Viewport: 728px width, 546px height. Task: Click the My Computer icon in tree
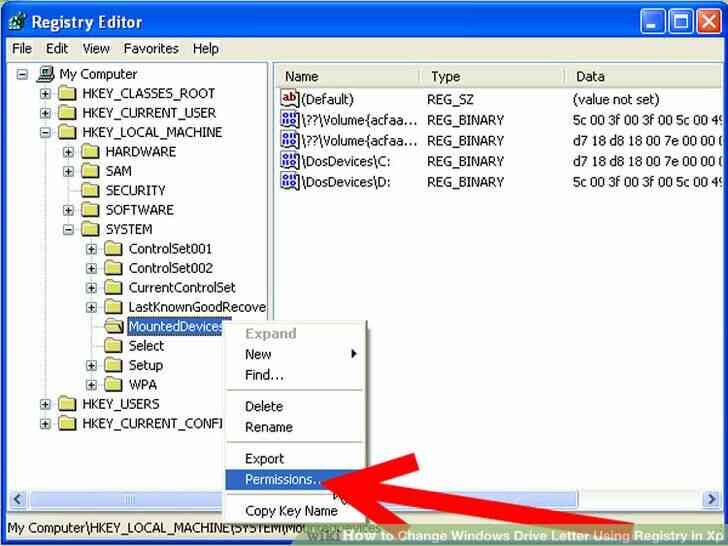tap(46, 74)
